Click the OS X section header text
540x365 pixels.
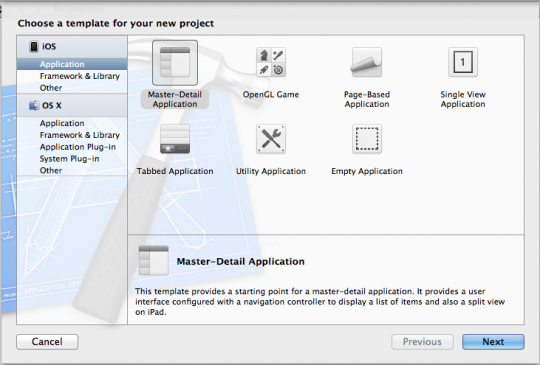pyautogui.click(x=52, y=105)
